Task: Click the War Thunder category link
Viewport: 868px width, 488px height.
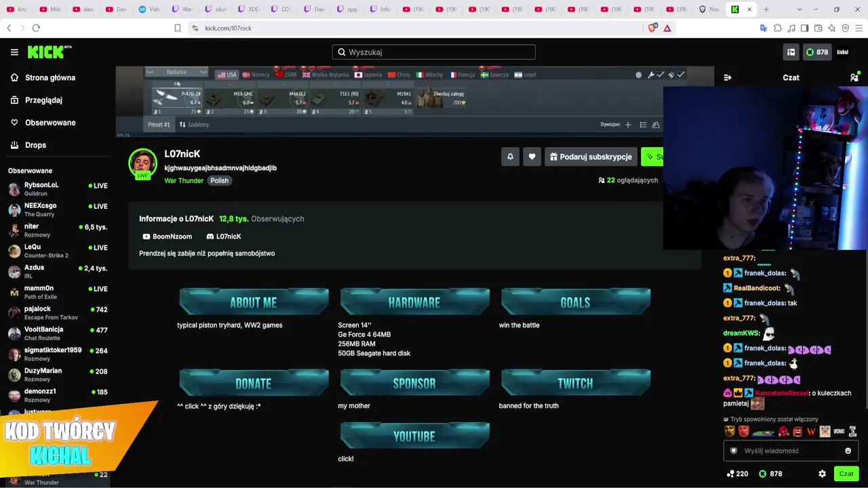Action: pyautogui.click(x=184, y=181)
